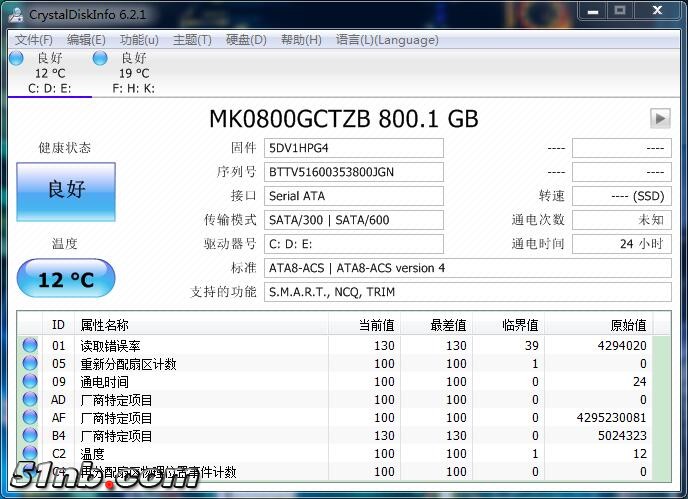
Task: Click the 良好 health status button
Action: [66, 189]
